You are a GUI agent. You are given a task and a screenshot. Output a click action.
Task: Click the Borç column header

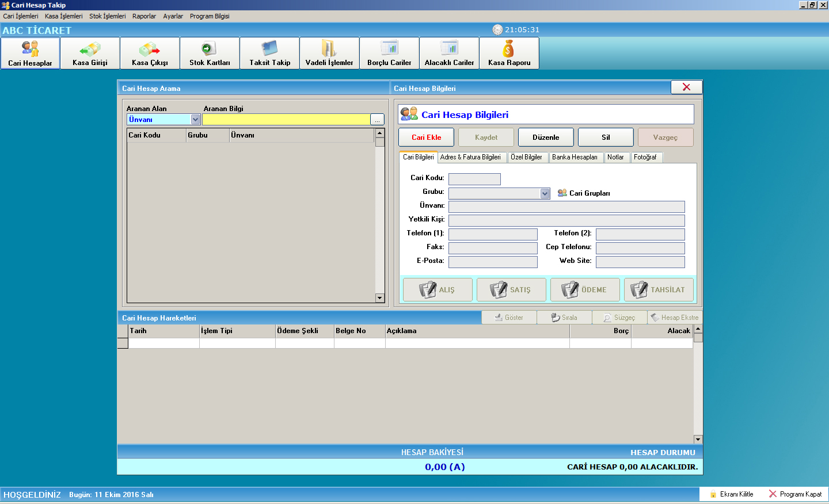click(600, 331)
